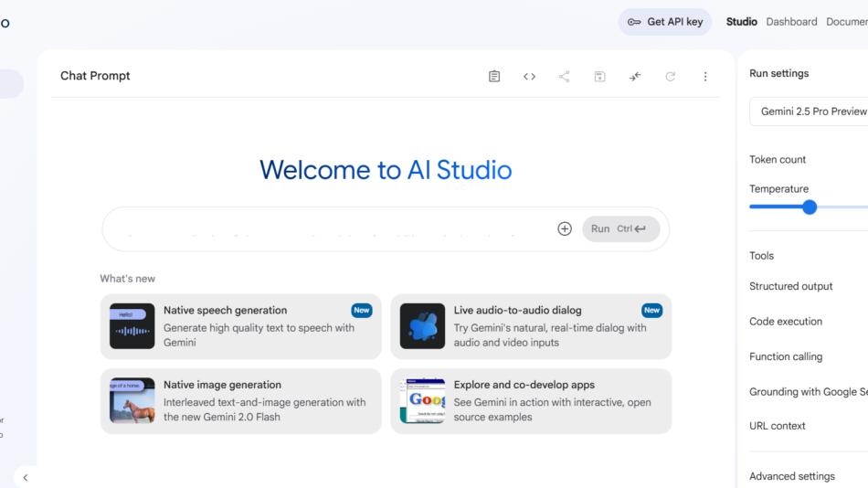Click the Run button
Viewport: 868px width, 488px height.
620,228
